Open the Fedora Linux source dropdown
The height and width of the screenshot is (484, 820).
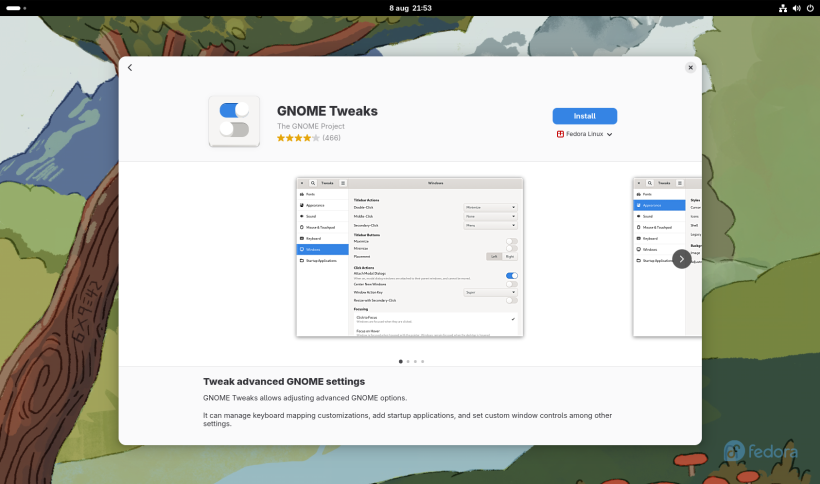(585, 134)
